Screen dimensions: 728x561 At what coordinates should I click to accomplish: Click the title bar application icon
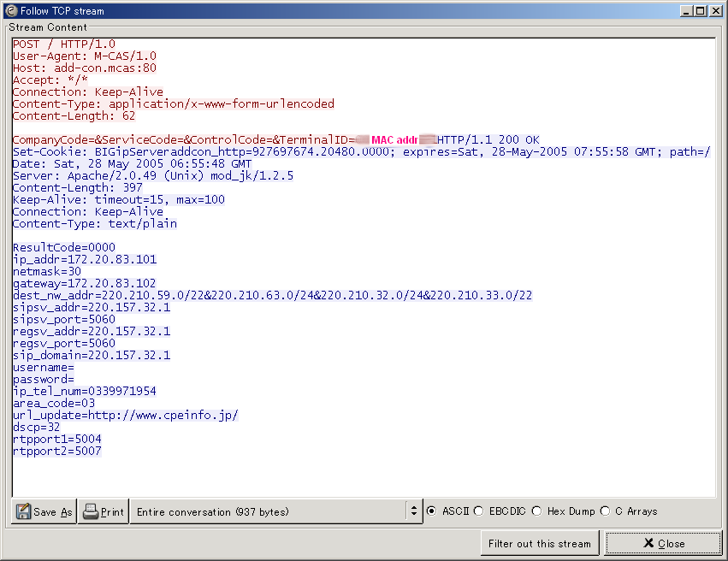pyautogui.click(x=9, y=10)
